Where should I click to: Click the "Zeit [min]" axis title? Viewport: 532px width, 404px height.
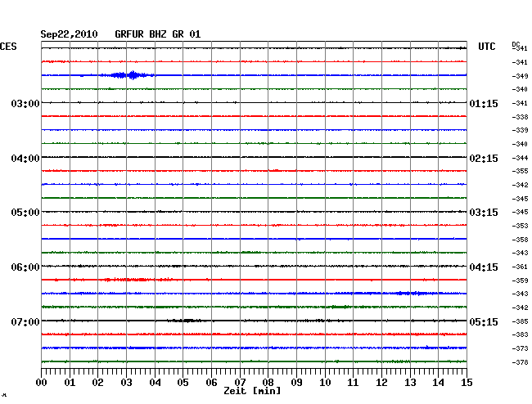(252, 391)
